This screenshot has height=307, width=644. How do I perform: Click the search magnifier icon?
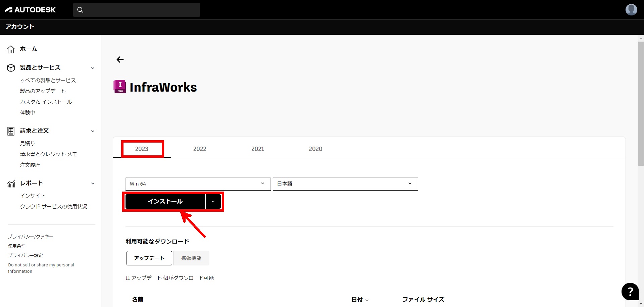tap(80, 10)
